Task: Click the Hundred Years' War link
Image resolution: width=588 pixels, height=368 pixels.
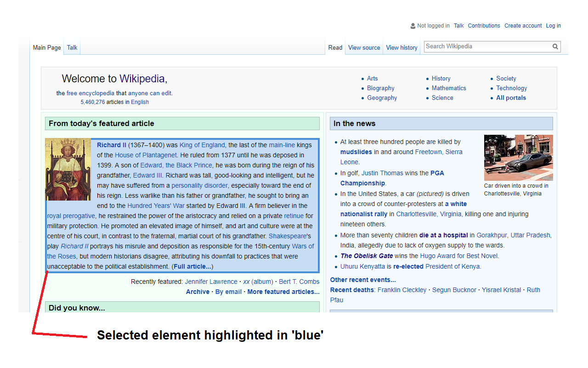Action: pos(155,206)
